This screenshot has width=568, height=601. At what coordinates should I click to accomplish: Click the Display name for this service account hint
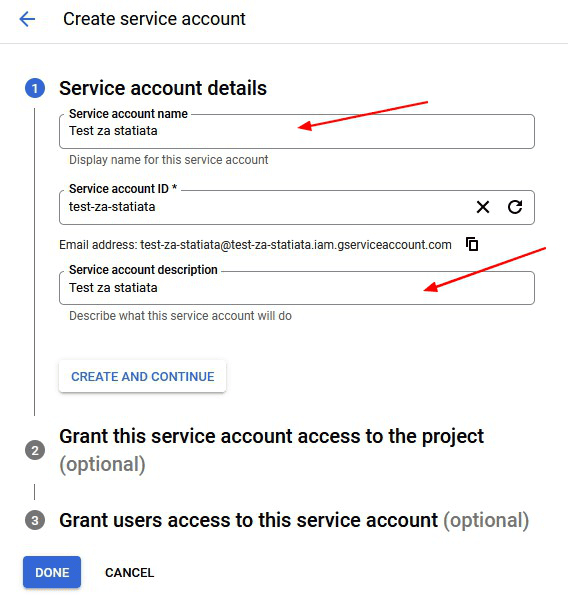click(x=169, y=160)
